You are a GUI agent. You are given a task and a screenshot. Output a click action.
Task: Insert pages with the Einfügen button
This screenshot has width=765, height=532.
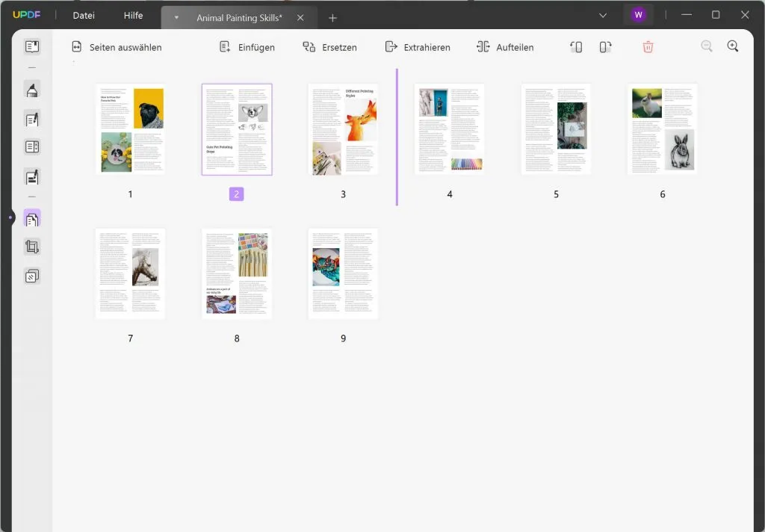click(x=247, y=46)
